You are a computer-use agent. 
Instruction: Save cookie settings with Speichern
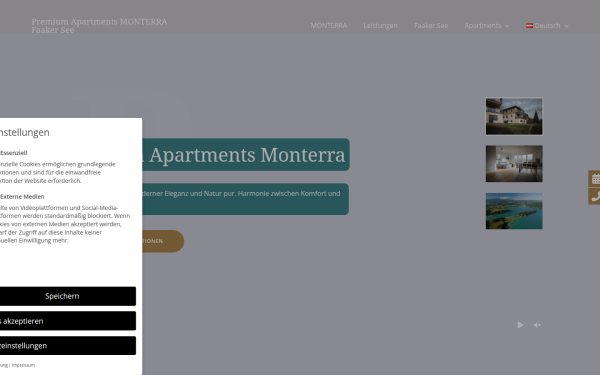click(x=67, y=296)
